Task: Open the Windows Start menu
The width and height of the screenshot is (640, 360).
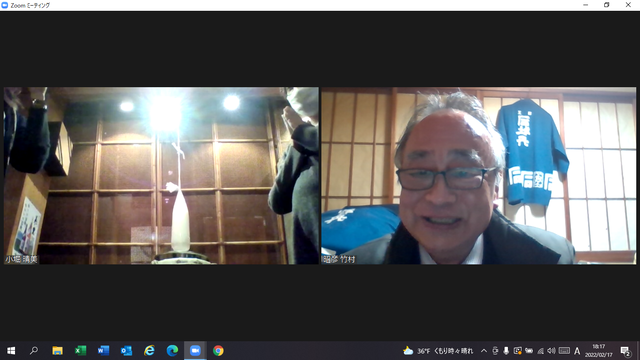Action: click(x=11, y=351)
